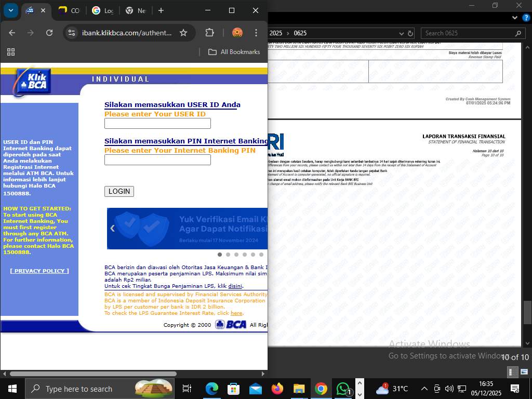532x399 pixels.
Task: Reload the KlikBCA page
Action: coord(49,32)
